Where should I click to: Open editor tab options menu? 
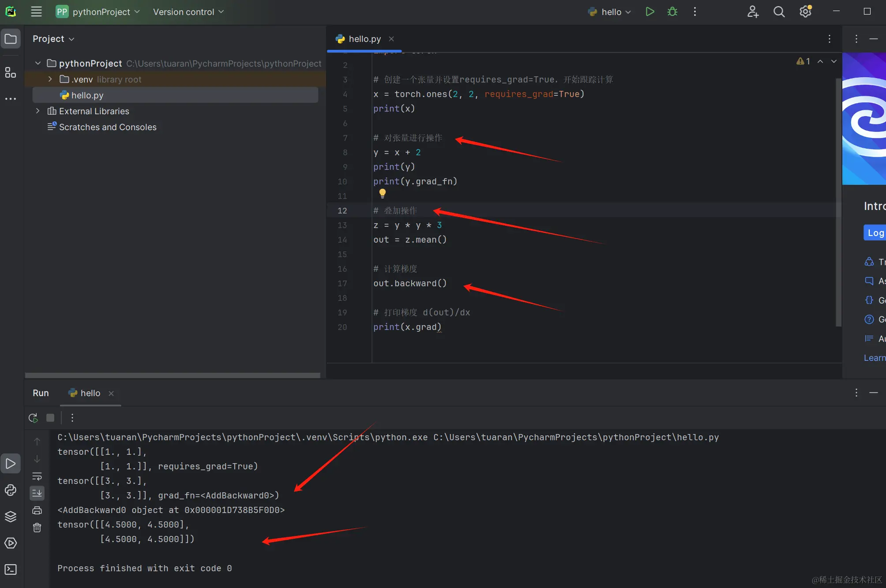[x=830, y=39]
